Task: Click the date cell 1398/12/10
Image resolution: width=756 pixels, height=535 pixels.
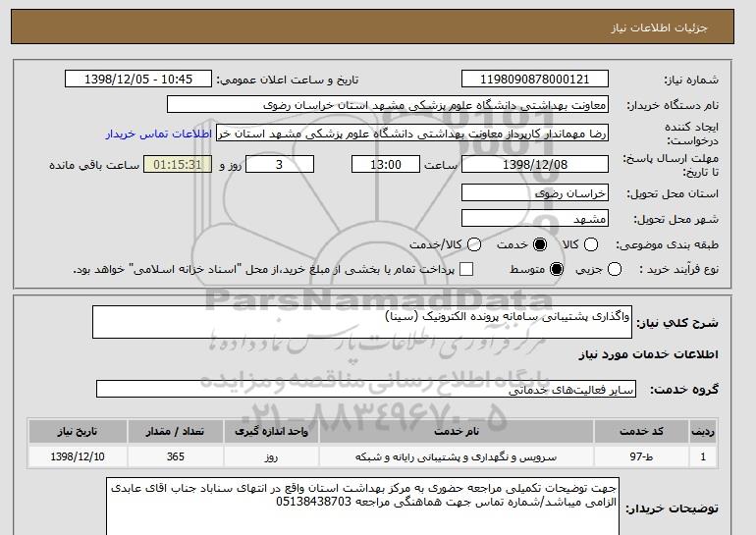Action: tap(78, 456)
